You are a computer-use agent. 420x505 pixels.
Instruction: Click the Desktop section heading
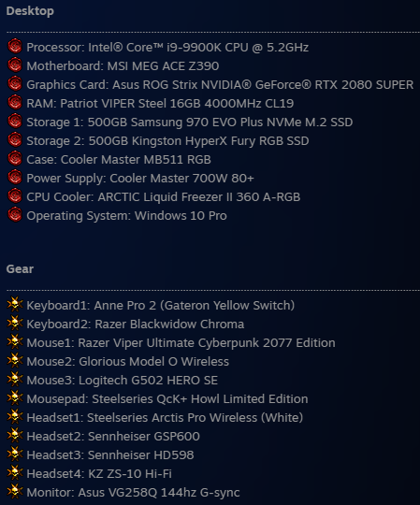[30, 11]
